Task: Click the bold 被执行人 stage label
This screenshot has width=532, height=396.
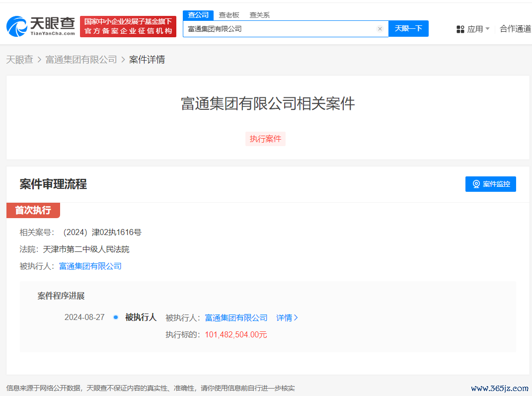Action: tap(141, 317)
